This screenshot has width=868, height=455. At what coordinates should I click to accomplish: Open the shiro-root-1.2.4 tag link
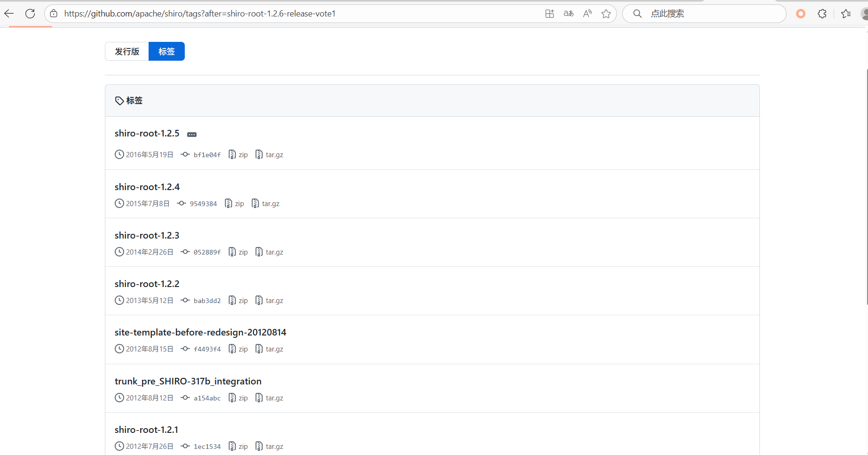tap(147, 187)
